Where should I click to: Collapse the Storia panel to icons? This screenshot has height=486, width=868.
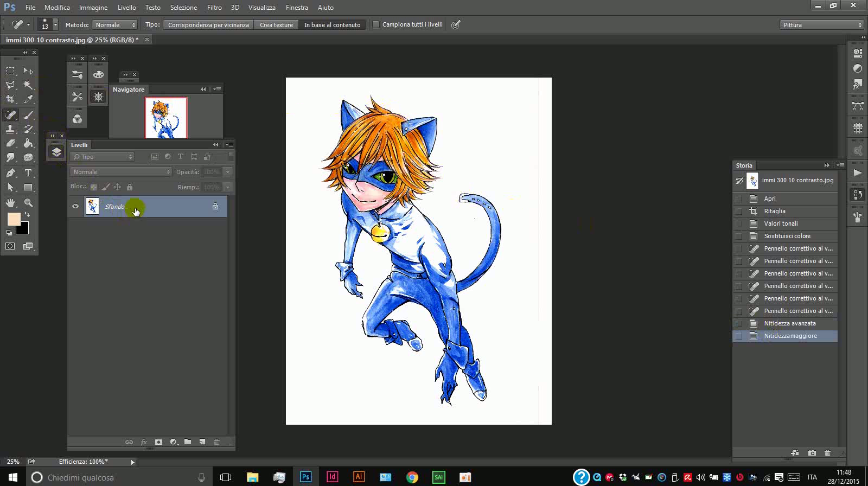coord(827,165)
